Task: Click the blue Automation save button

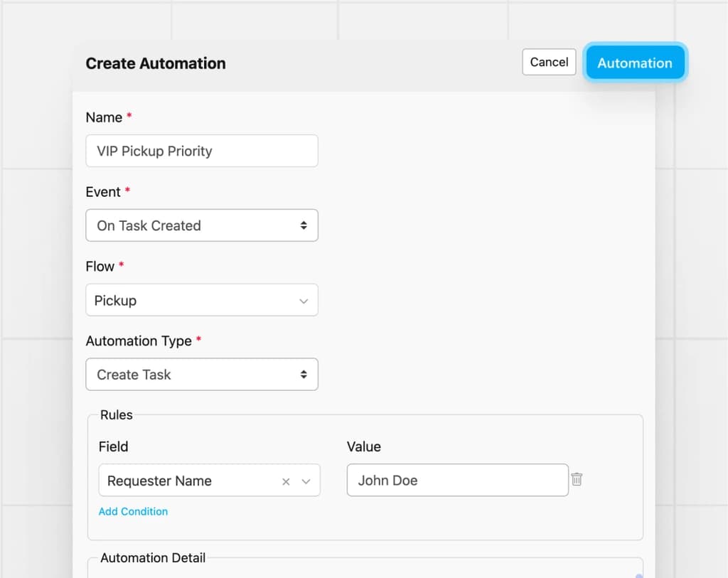Action: [x=635, y=63]
